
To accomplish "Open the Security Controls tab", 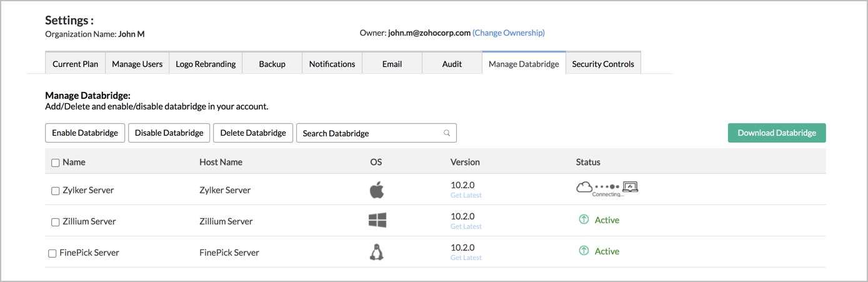I will coord(602,64).
